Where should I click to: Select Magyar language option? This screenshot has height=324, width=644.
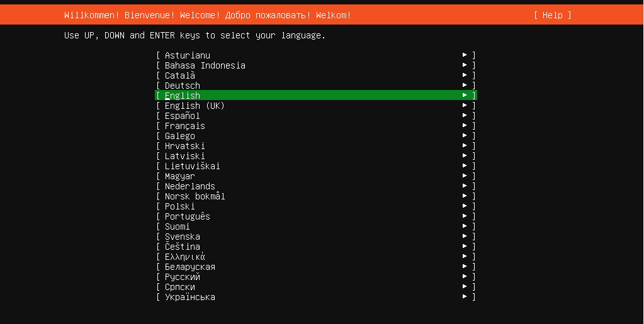pyautogui.click(x=180, y=176)
